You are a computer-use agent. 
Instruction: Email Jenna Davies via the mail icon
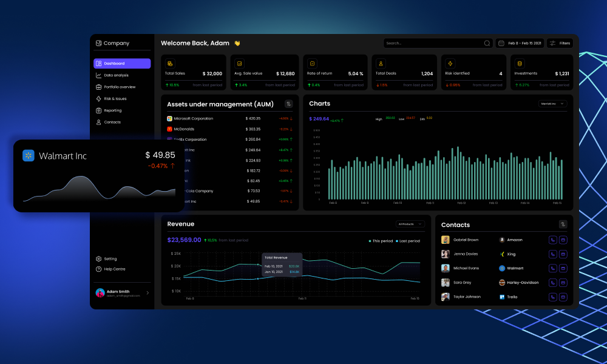(x=563, y=254)
